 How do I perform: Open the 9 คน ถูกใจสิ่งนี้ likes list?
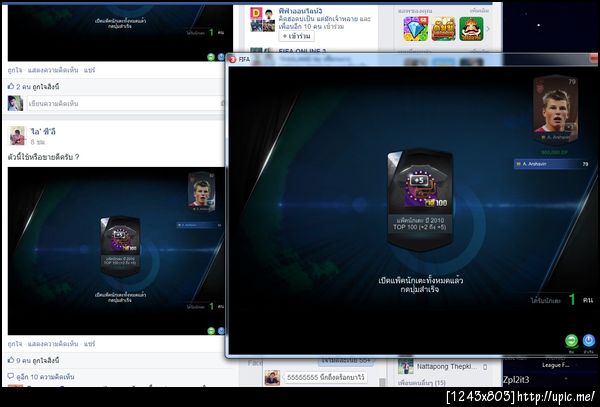38,360
